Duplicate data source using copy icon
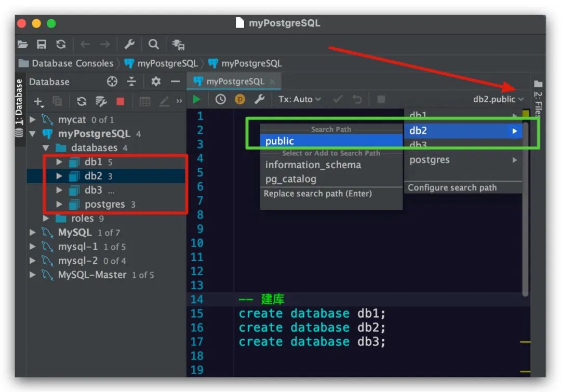The height and width of the screenshot is (392, 561). point(57,102)
